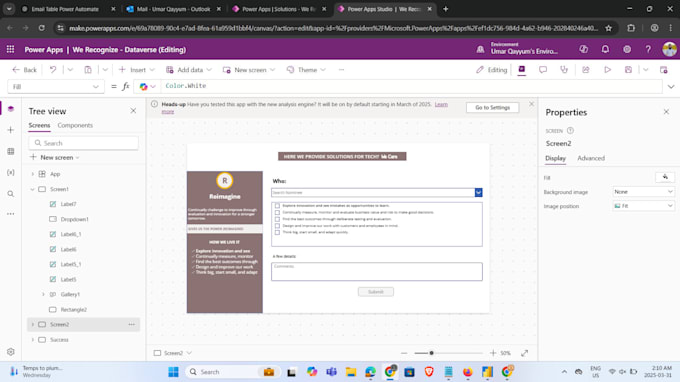Click the fit to window expand icon
The height and width of the screenshot is (382, 680).
(x=524, y=353)
